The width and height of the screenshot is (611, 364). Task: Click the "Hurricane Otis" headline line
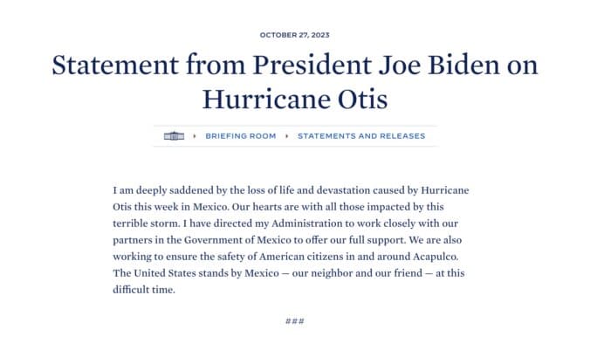pyautogui.click(x=295, y=99)
